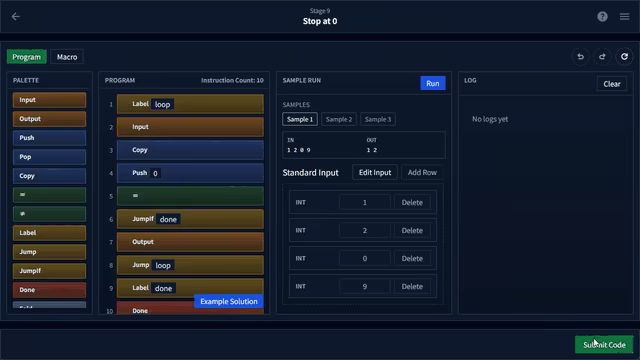The image size is (640, 360).
Task: Click the 'Instruction Count: 10' text
Action: click(x=232, y=80)
